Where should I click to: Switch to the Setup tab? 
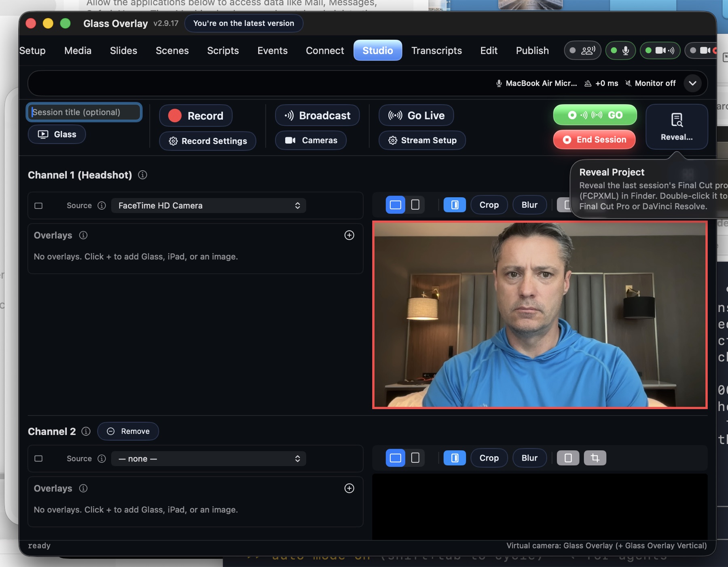coord(32,51)
